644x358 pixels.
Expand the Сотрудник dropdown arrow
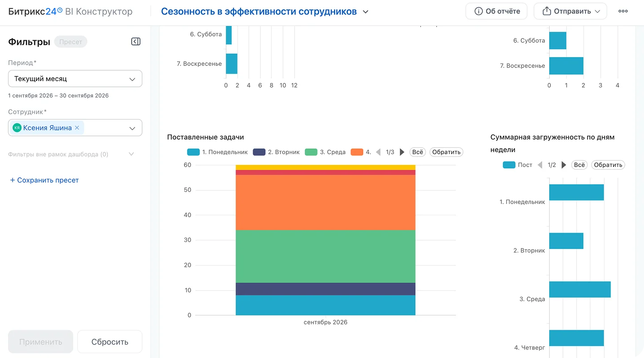[132, 128]
